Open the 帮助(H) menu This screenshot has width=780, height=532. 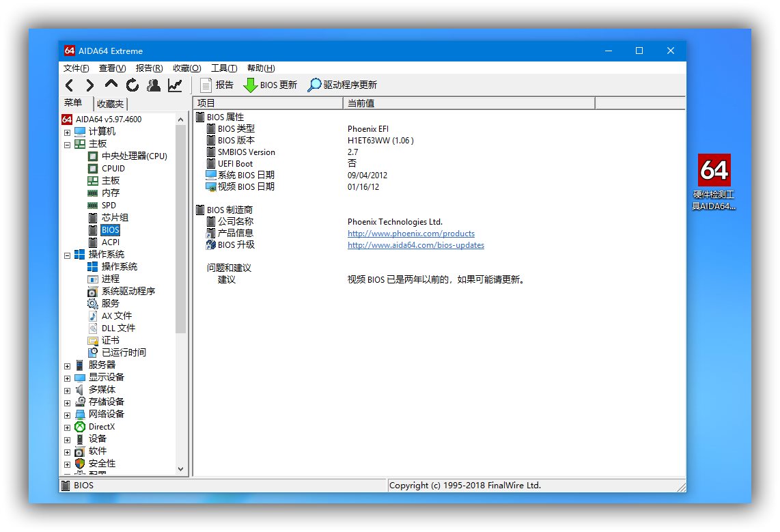(x=261, y=68)
